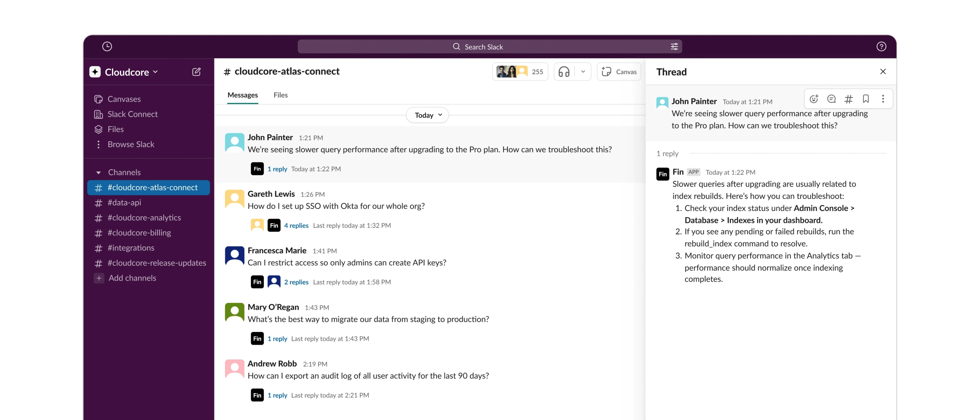Click Gareth Lewis's name
Image resolution: width=980 pixels, height=420 pixels.
pos(271,194)
